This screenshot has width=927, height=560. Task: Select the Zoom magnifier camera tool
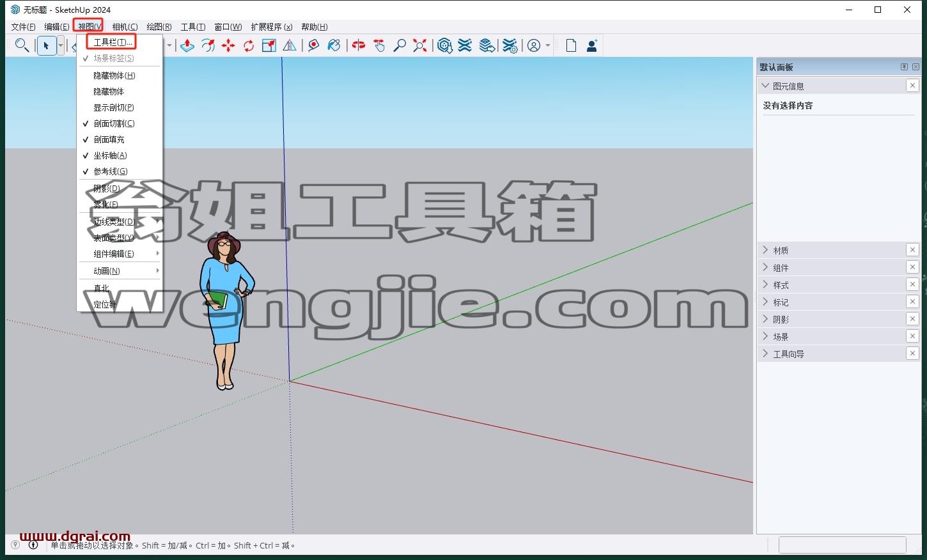coord(400,45)
